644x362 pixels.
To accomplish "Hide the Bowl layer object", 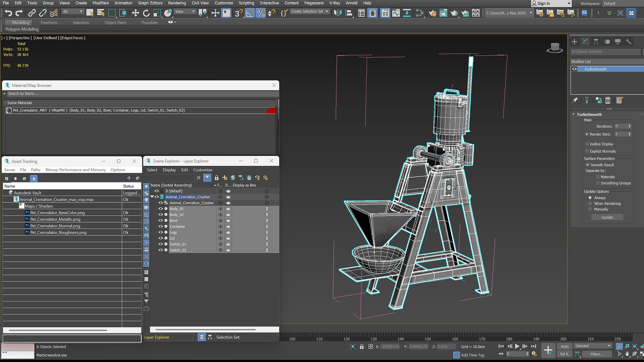I will pyautogui.click(x=161, y=221).
